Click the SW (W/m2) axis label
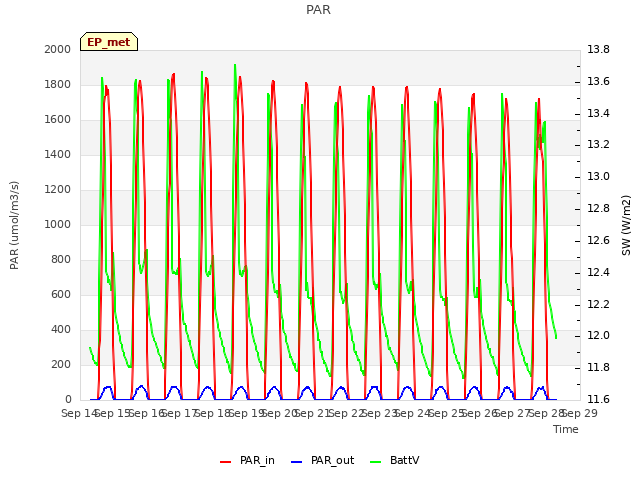 [x=626, y=225]
